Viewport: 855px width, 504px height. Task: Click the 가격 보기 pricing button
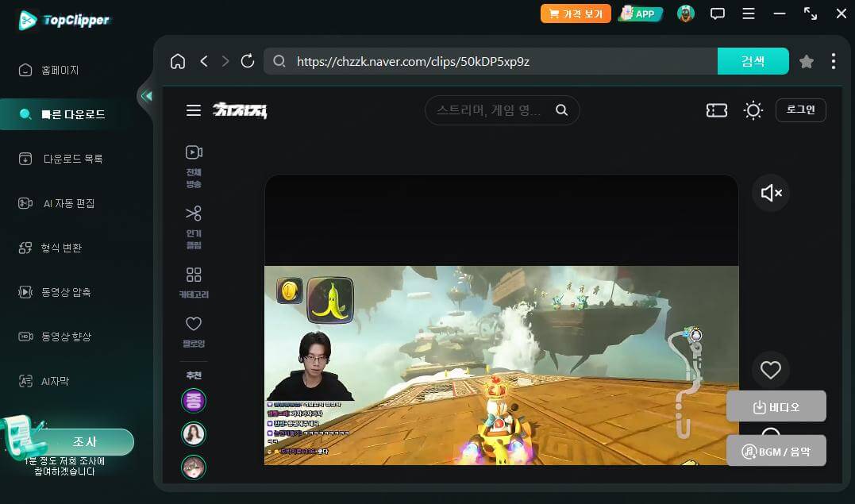coord(576,13)
